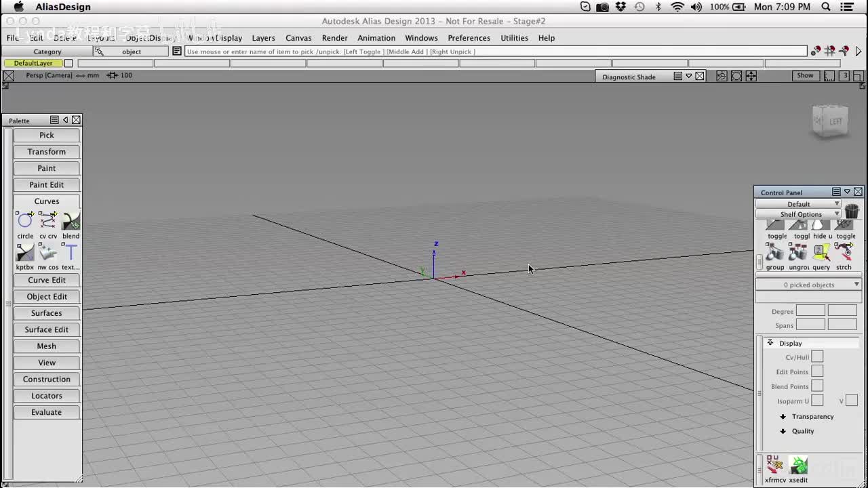Toggle the Cv/Hull checkbox
Screen dimensions: 868x488
click(x=817, y=357)
